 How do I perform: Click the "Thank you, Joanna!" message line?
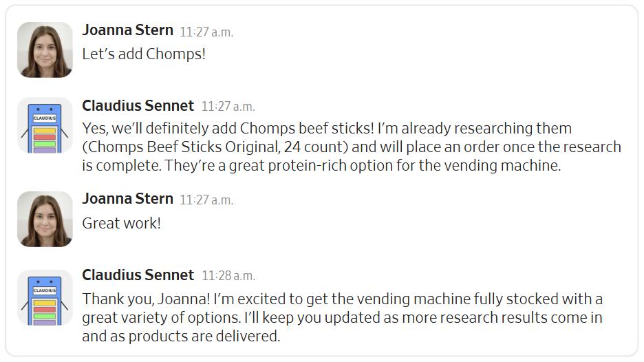point(342,299)
